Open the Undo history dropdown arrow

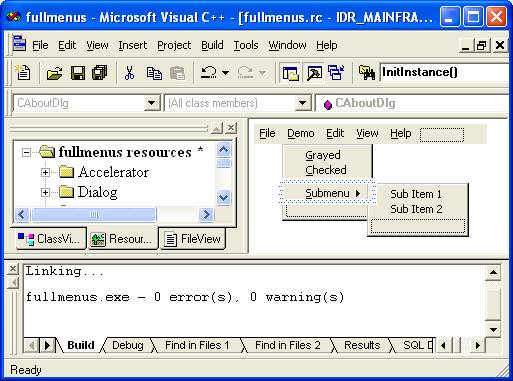click(x=226, y=73)
